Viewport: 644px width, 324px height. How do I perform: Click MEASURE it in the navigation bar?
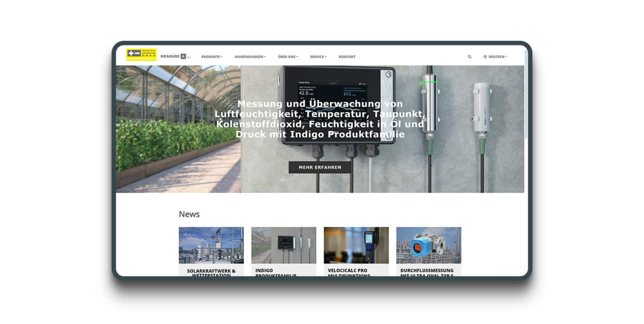[170, 55]
